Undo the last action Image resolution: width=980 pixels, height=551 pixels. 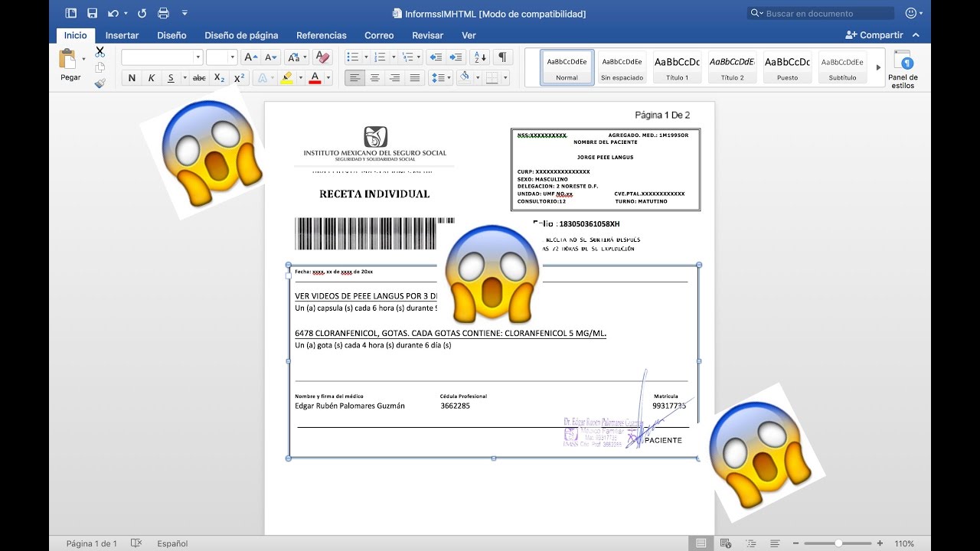[113, 13]
